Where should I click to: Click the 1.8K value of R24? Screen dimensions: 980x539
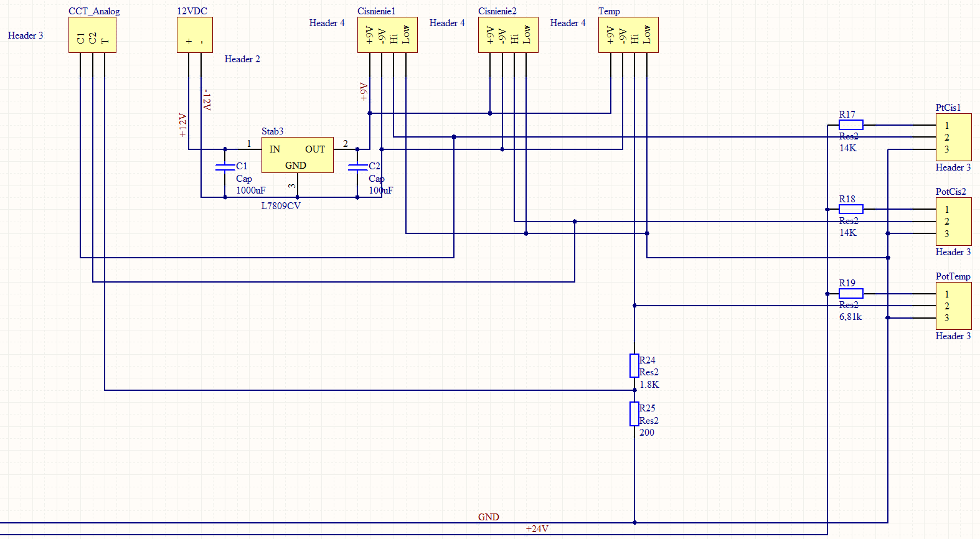tap(649, 385)
